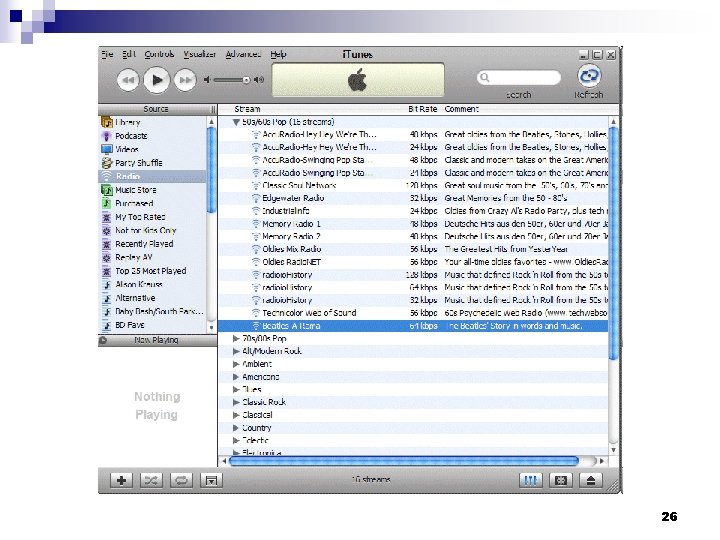This screenshot has width=720, height=540.
Task: Expand the Classic Rock category
Action: (236, 402)
